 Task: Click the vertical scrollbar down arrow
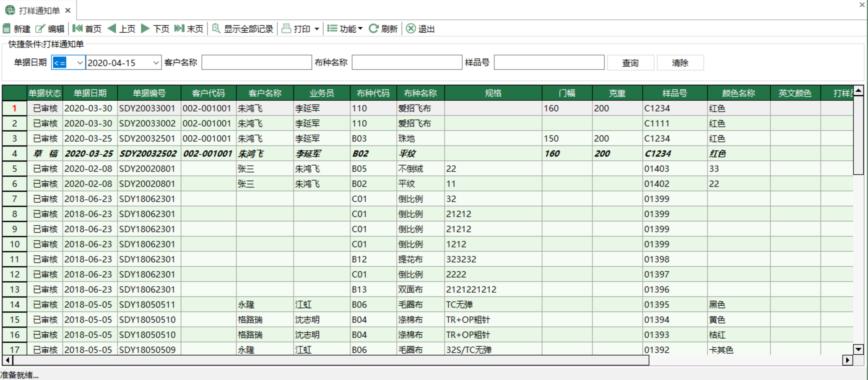point(858,349)
